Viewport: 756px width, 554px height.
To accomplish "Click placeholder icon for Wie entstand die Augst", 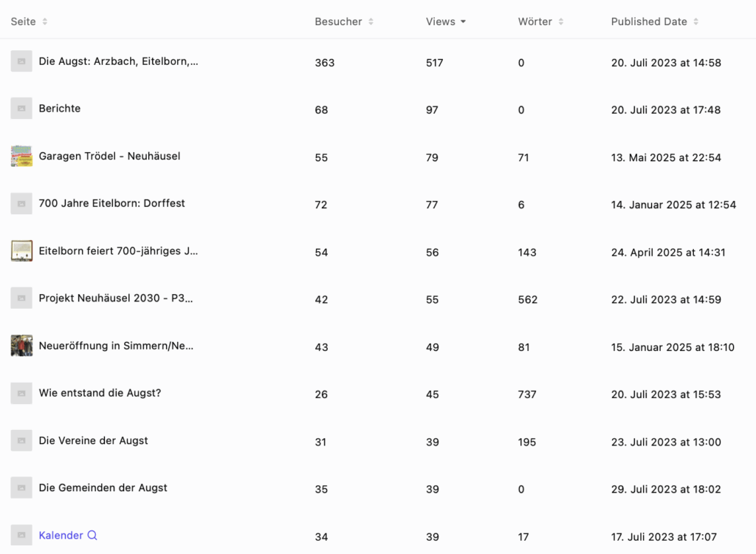I will (x=21, y=393).
